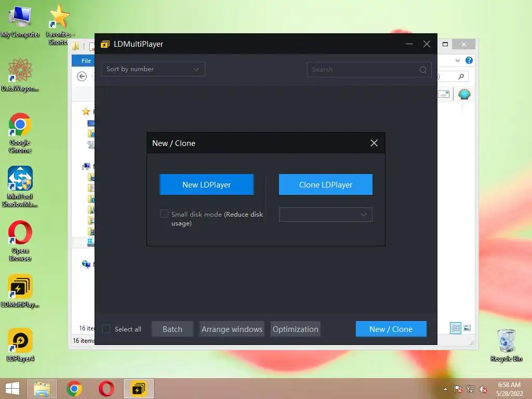This screenshot has height=399, width=532.
Task: Open Favorites shortcut desktop icon
Action: coord(60,24)
